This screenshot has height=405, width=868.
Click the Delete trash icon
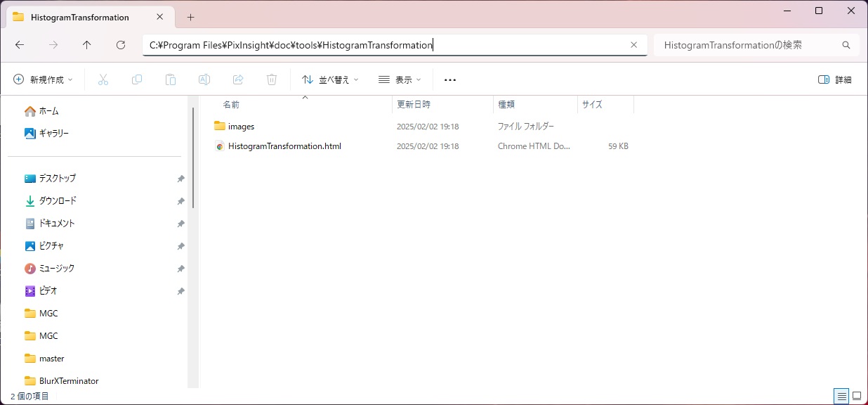272,79
